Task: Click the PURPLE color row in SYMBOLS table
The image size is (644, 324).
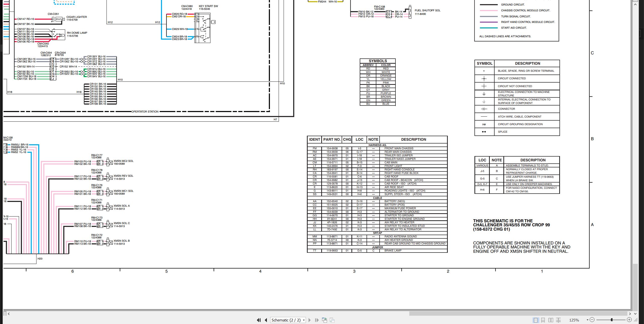Action: (x=378, y=93)
